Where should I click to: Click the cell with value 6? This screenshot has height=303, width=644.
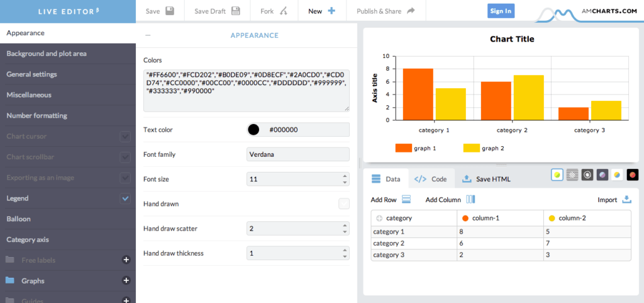[500, 243]
